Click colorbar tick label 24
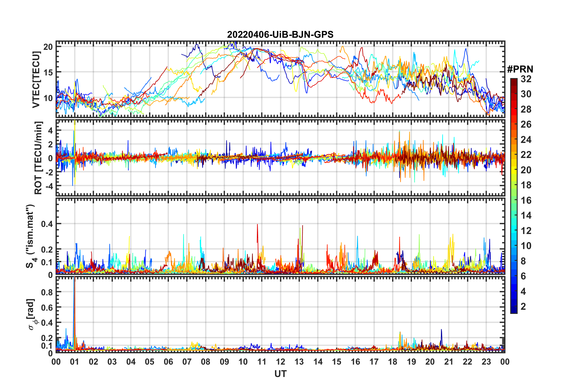561x392 pixels. click(526, 140)
